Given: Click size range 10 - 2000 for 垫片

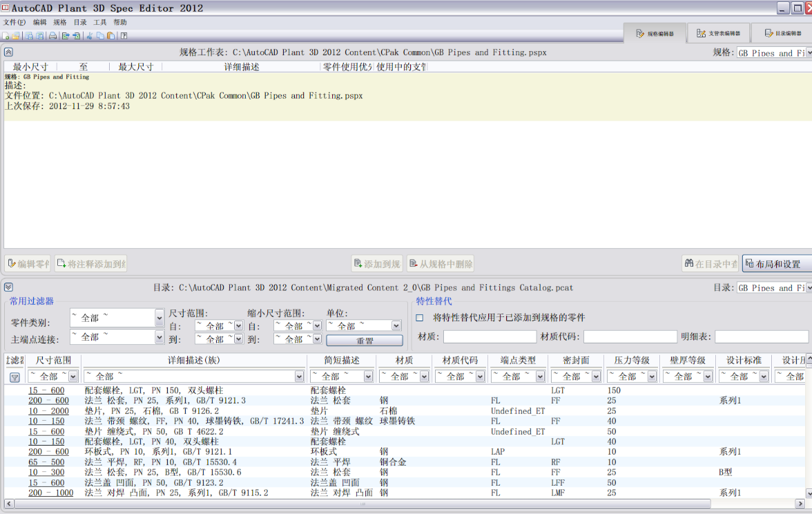Looking at the screenshot, I should [x=48, y=411].
